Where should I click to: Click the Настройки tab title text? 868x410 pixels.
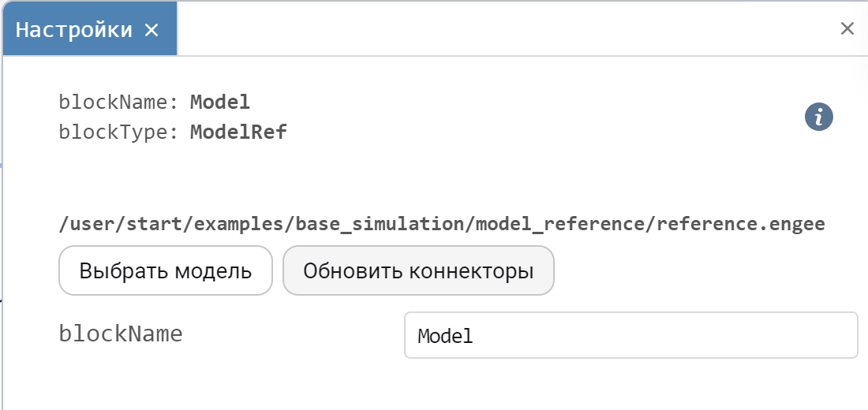point(74,31)
